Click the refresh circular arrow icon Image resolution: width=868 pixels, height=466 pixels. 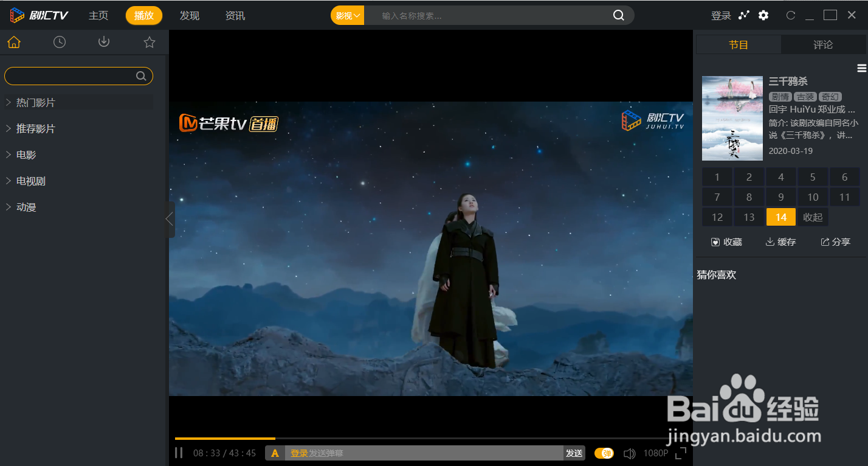pos(791,15)
